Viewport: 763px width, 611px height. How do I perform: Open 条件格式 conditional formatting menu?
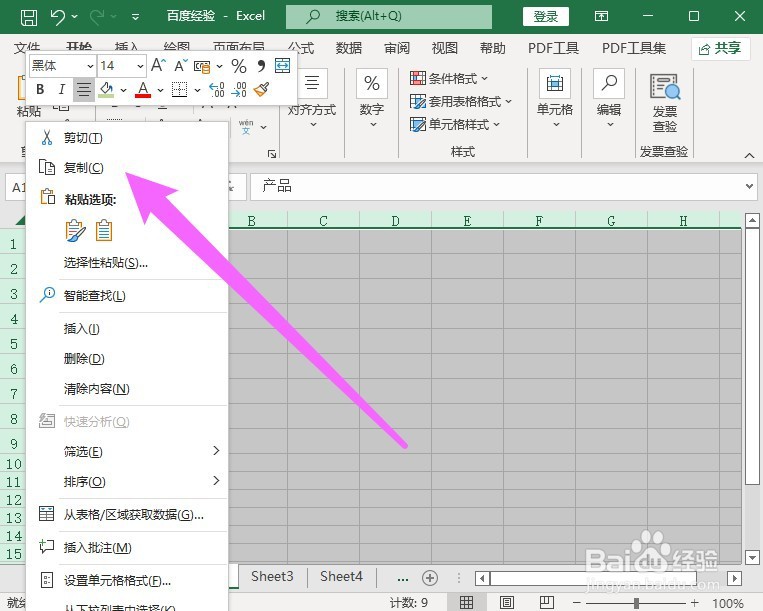(x=449, y=78)
